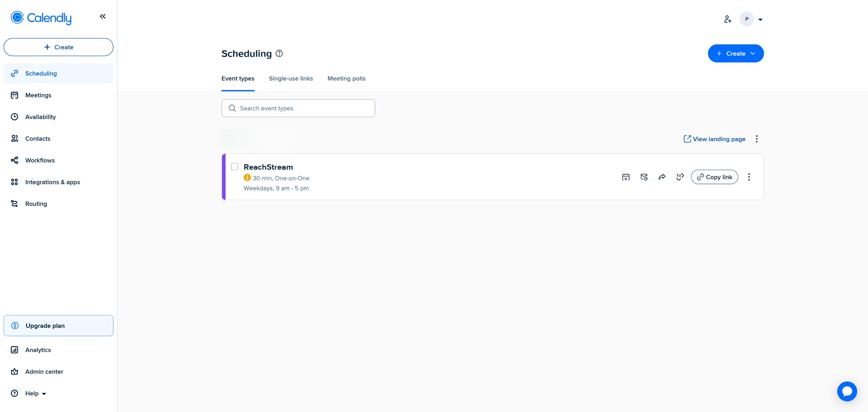Open the blue Create dropdown button
The width and height of the screenshot is (868, 412).
(x=735, y=53)
